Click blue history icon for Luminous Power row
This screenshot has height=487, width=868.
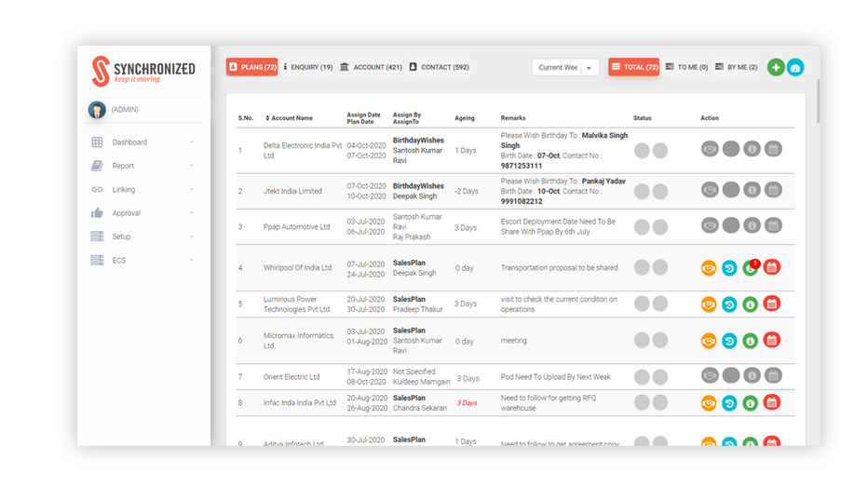tap(729, 304)
